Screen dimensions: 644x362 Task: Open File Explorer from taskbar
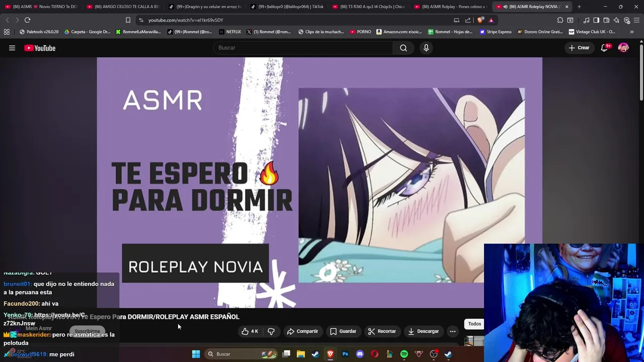[301, 354]
